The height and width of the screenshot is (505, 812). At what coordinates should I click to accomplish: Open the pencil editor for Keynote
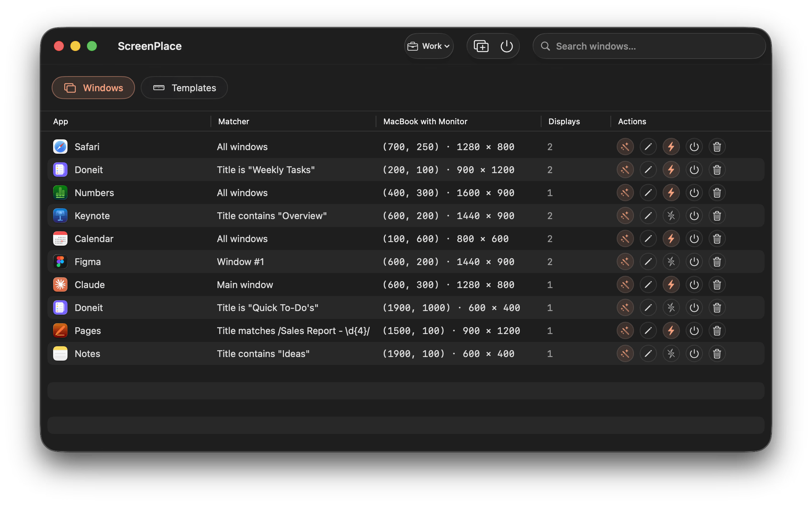(x=648, y=216)
